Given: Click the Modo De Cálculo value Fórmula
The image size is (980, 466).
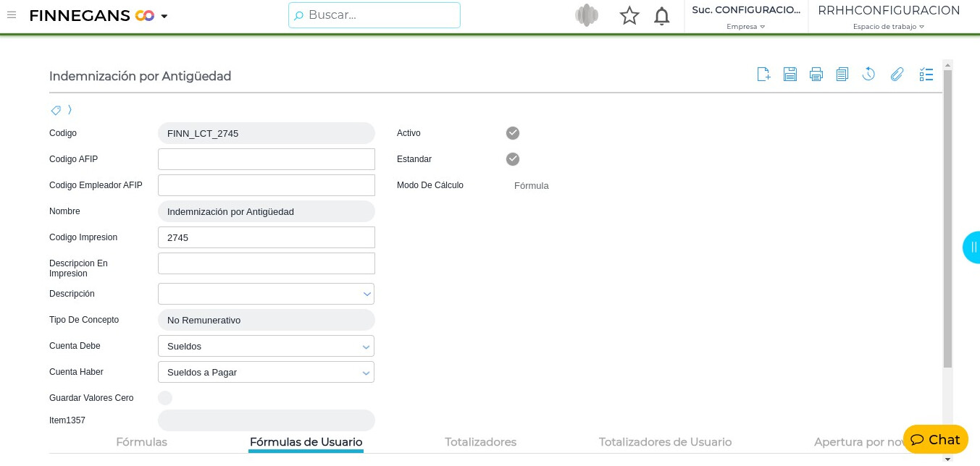Looking at the screenshot, I should click(532, 186).
